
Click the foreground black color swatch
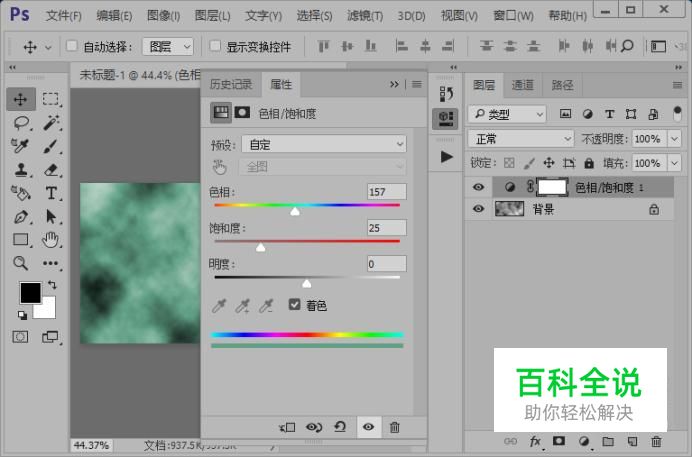(30, 293)
